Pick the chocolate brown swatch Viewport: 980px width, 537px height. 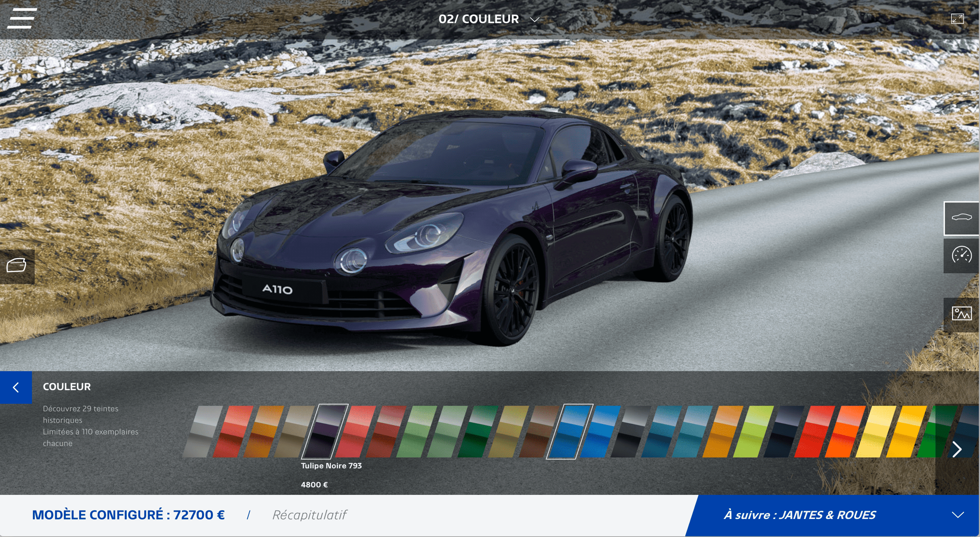point(539,431)
